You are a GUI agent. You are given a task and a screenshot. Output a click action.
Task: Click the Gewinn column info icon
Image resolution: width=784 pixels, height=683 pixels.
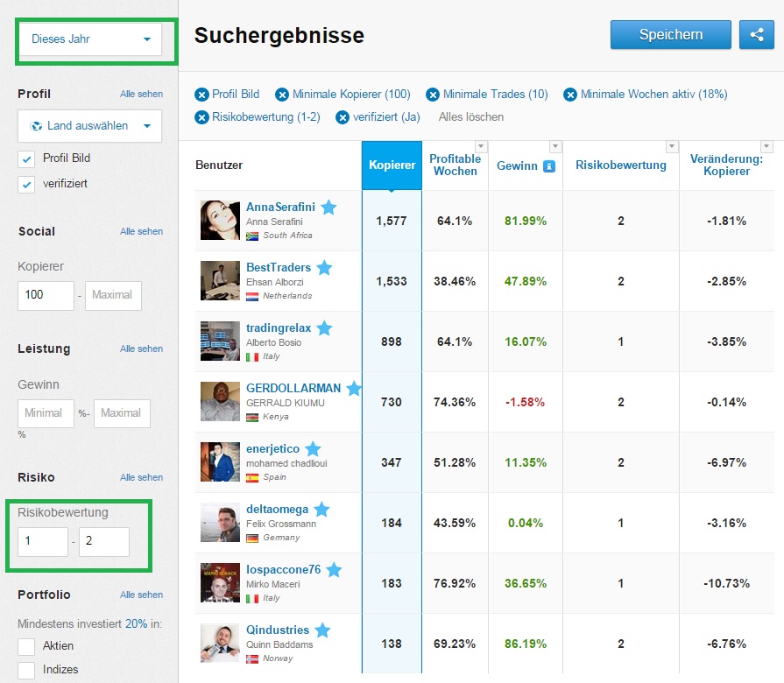(549, 165)
